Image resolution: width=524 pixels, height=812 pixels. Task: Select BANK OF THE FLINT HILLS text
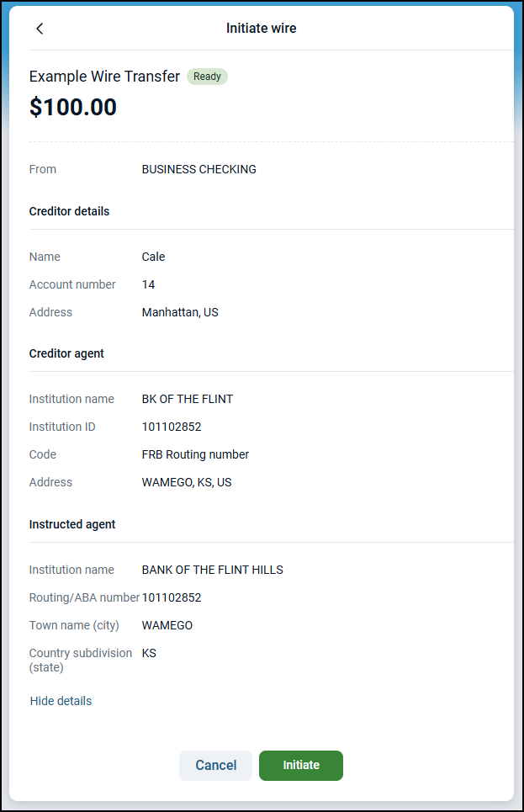tap(212, 570)
